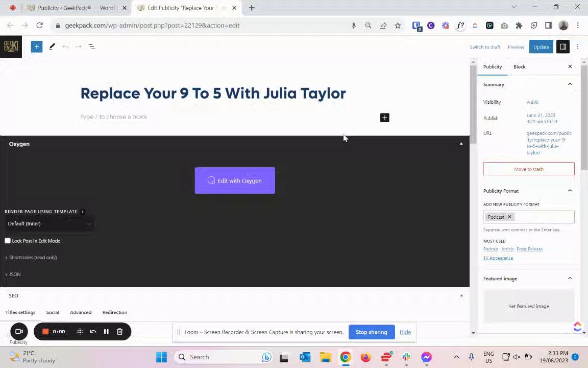Collapse the SEO meta box
The image size is (588, 368).
pos(461,295)
